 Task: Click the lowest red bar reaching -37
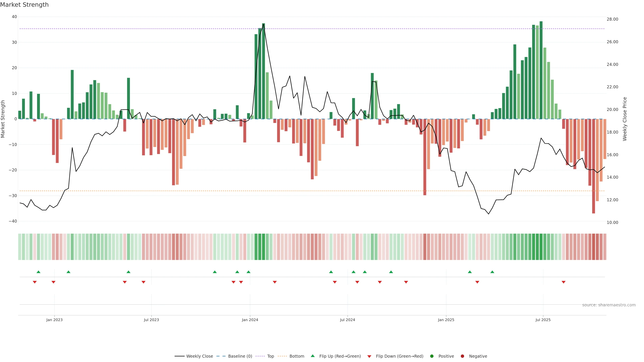594,166
